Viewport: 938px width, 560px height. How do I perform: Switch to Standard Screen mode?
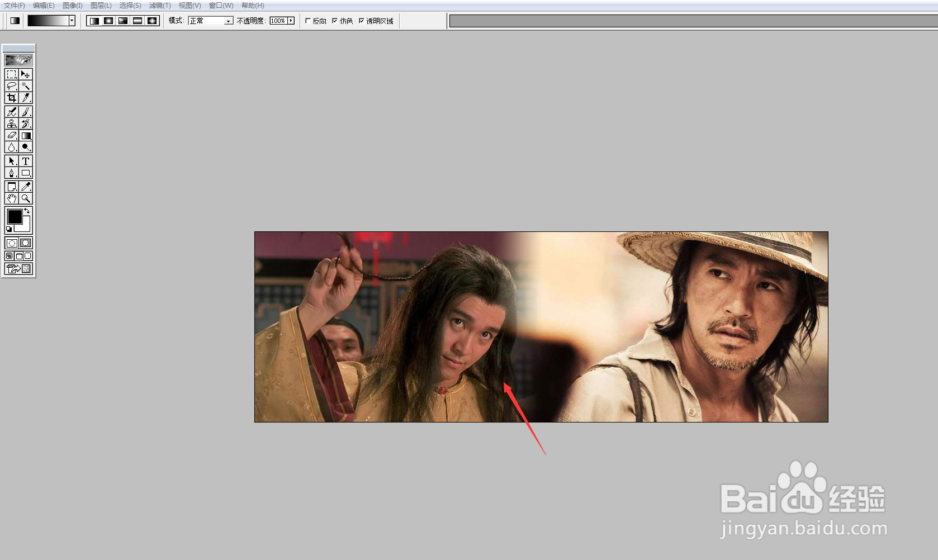[x=9, y=256]
